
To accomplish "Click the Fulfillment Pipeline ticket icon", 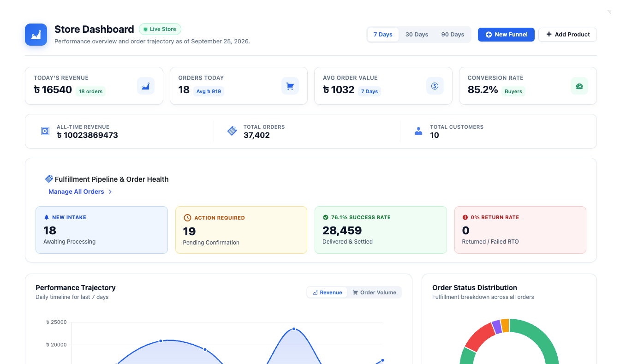I will 49,179.
